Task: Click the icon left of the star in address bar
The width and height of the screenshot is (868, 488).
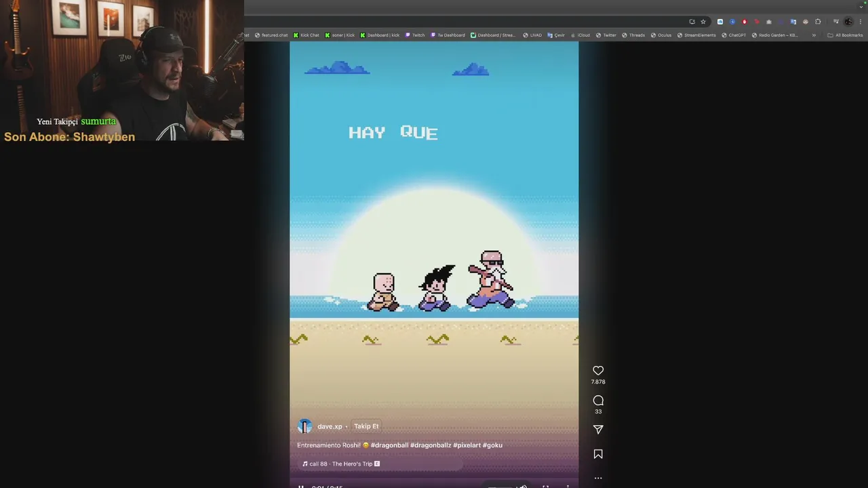Action: 692,22
